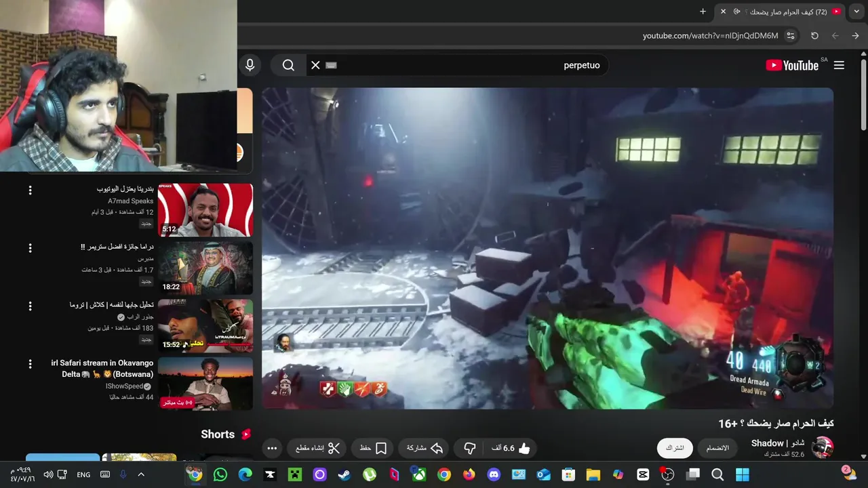Open Windows Start menu
Screen dimensions: 868x488
pyautogui.click(x=743, y=474)
